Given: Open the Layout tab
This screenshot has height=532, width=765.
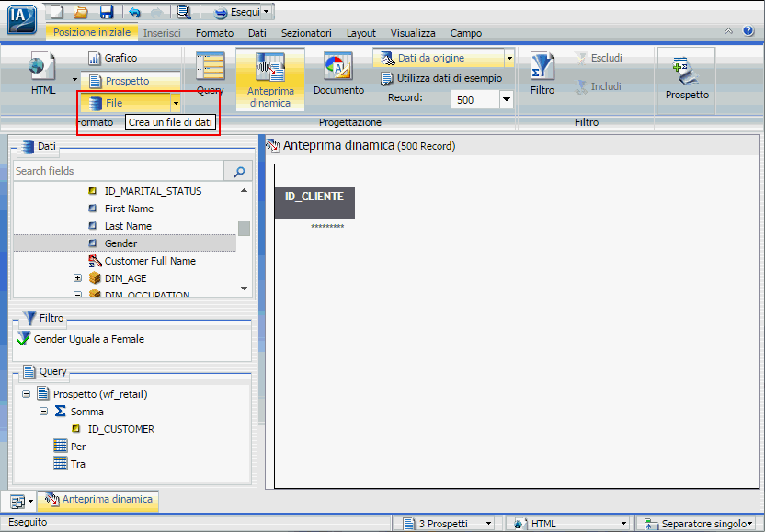Looking at the screenshot, I should coord(361,33).
